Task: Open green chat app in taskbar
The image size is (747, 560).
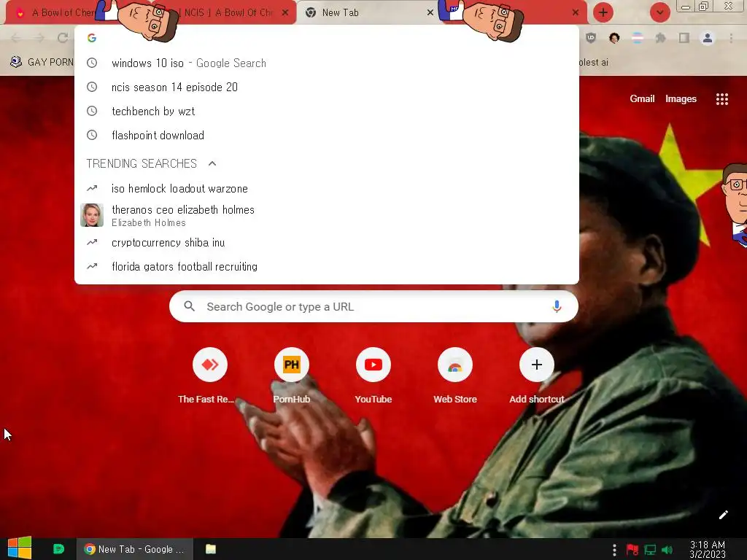Action: point(58,549)
